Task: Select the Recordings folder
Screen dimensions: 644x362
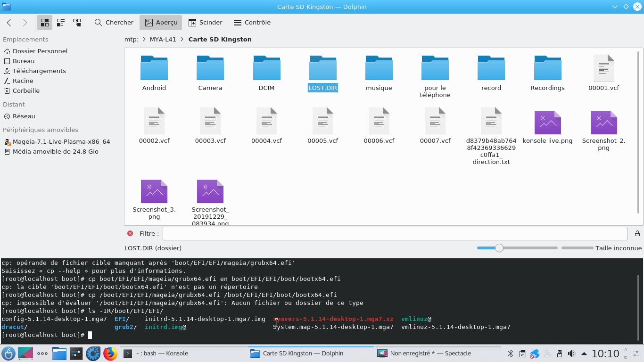Action: pos(547,73)
